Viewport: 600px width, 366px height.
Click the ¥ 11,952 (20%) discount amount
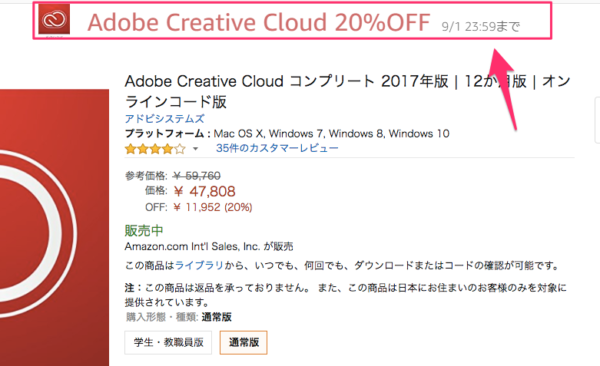tap(213, 208)
